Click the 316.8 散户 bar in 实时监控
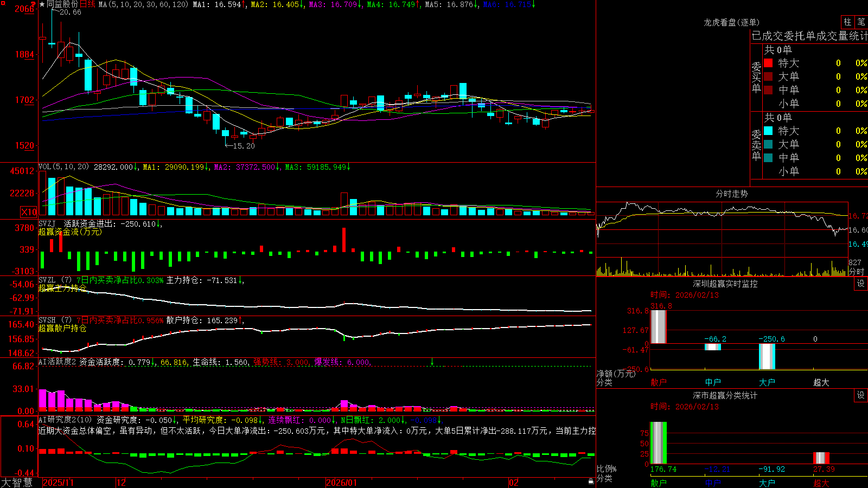868x488 pixels. [659, 327]
